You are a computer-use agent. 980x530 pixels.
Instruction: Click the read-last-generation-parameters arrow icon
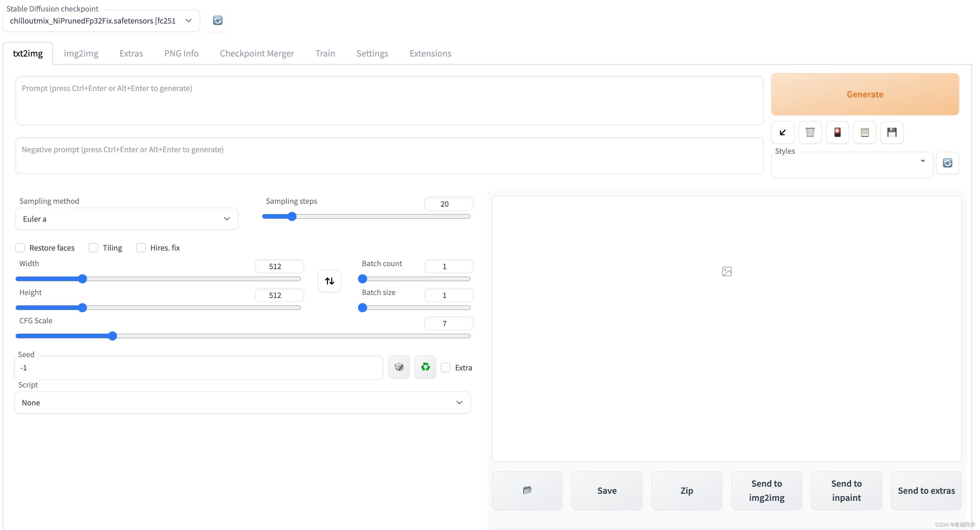(783, 132)
